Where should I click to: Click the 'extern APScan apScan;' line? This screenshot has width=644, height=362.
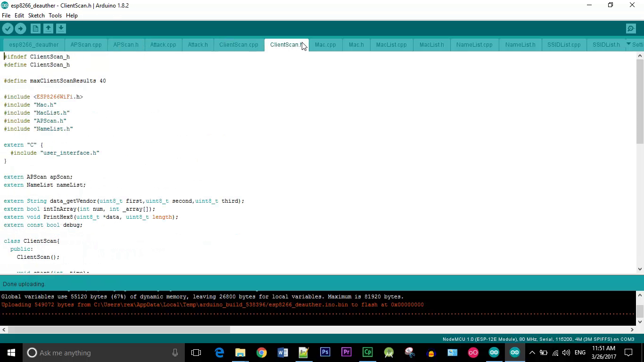38,177
